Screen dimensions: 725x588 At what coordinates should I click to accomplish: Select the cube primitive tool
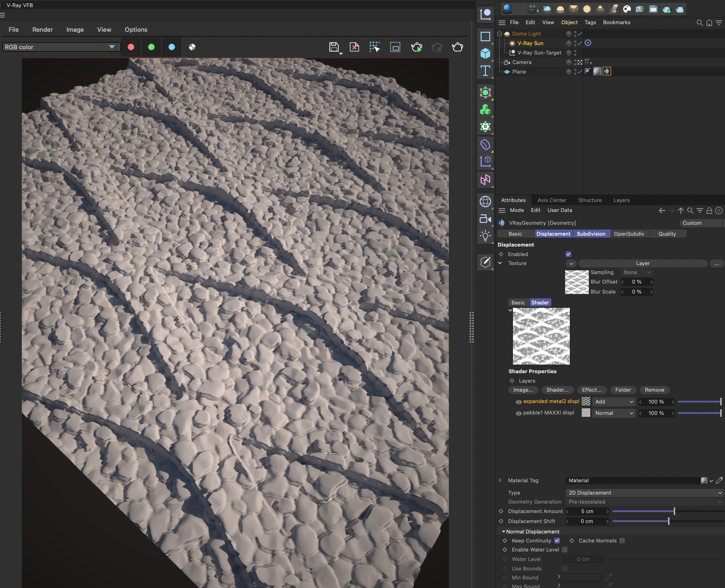click(485, 53)
